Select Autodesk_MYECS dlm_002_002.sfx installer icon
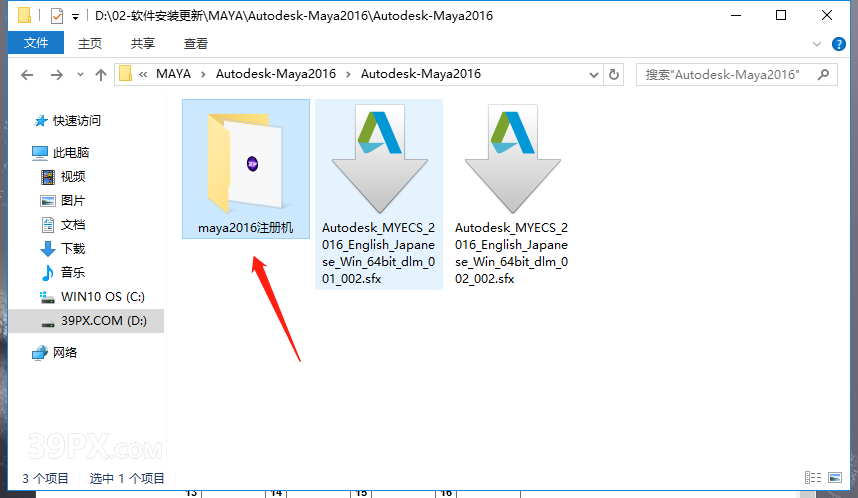 click(x=513, y=159)
